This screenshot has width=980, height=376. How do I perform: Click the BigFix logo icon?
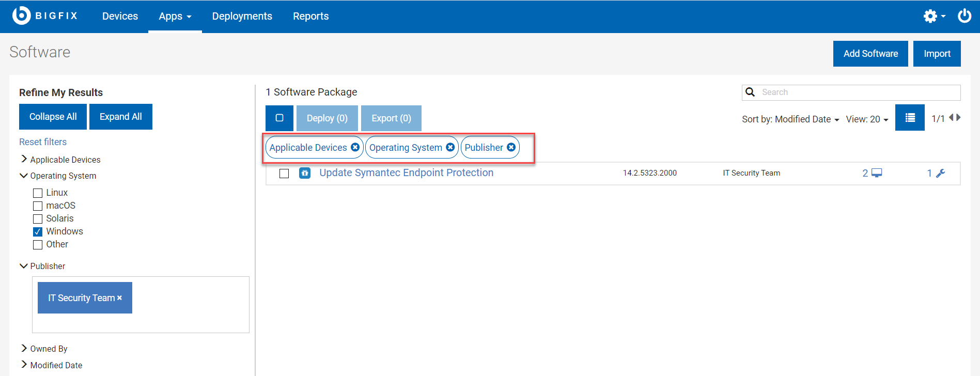point(21,15)
